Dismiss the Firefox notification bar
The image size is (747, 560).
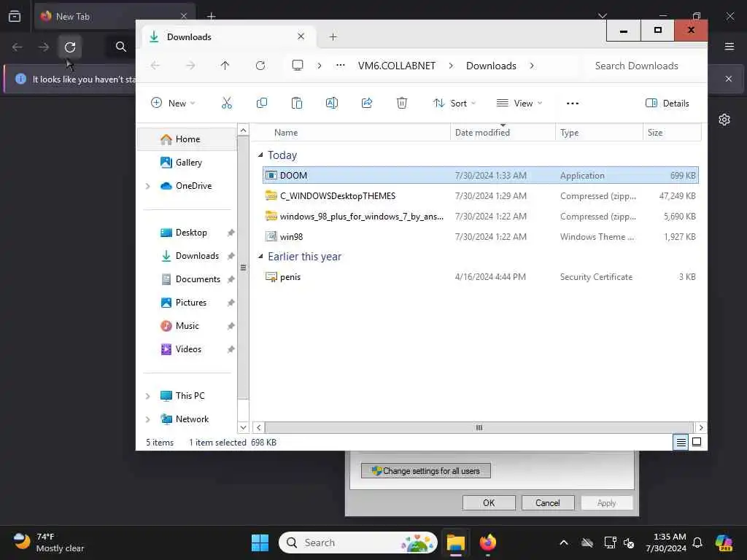point(729,79)
